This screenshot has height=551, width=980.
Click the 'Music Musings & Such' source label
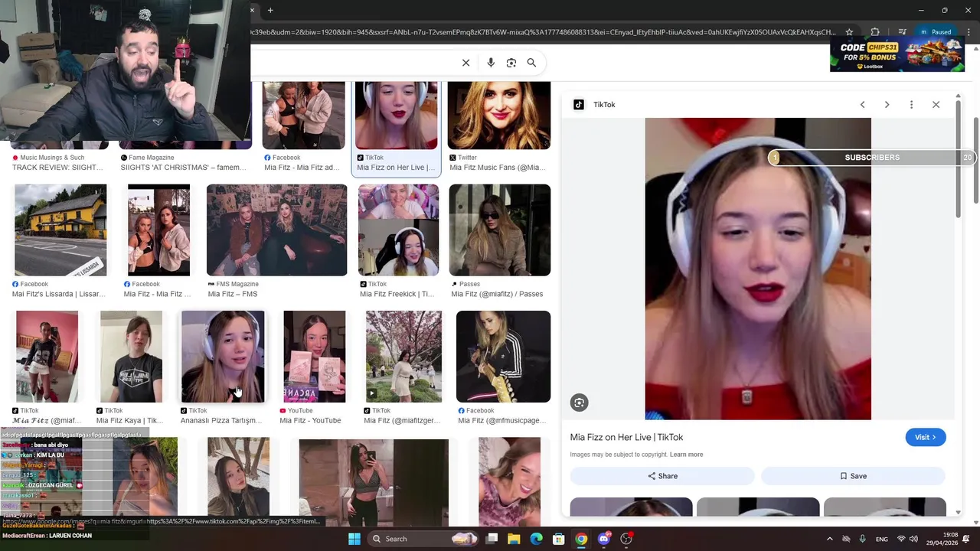coord(52,158)
